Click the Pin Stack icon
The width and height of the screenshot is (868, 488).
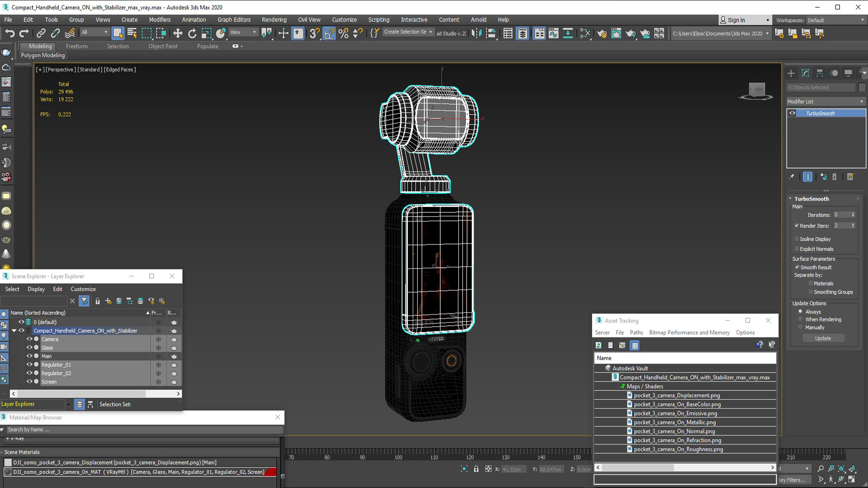792,177
